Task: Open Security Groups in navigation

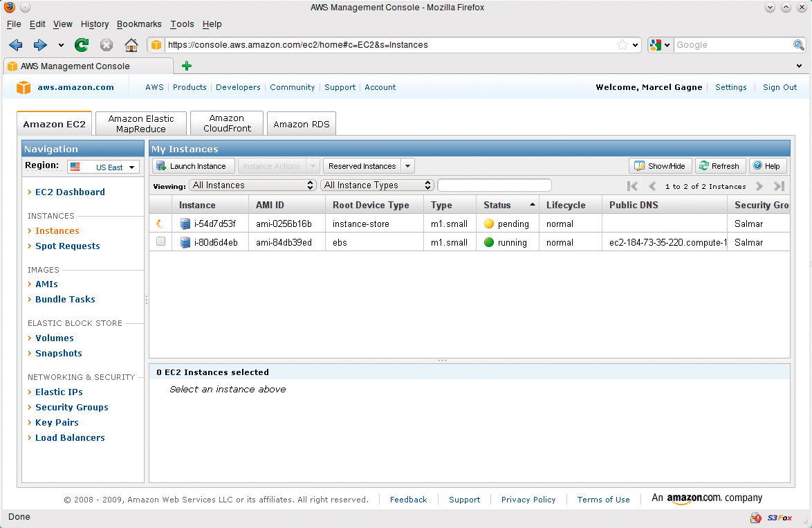Action: click(71, 408)
